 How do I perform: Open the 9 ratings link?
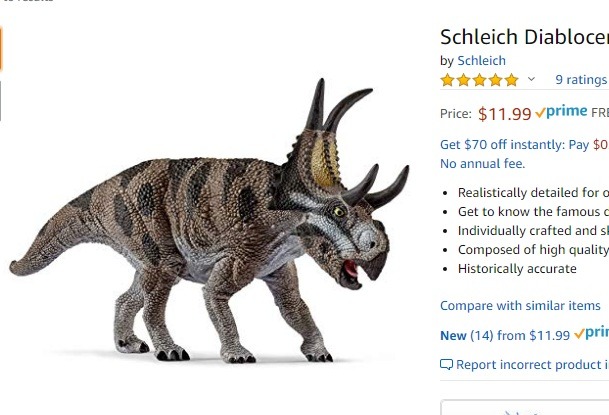coord(580,80)
